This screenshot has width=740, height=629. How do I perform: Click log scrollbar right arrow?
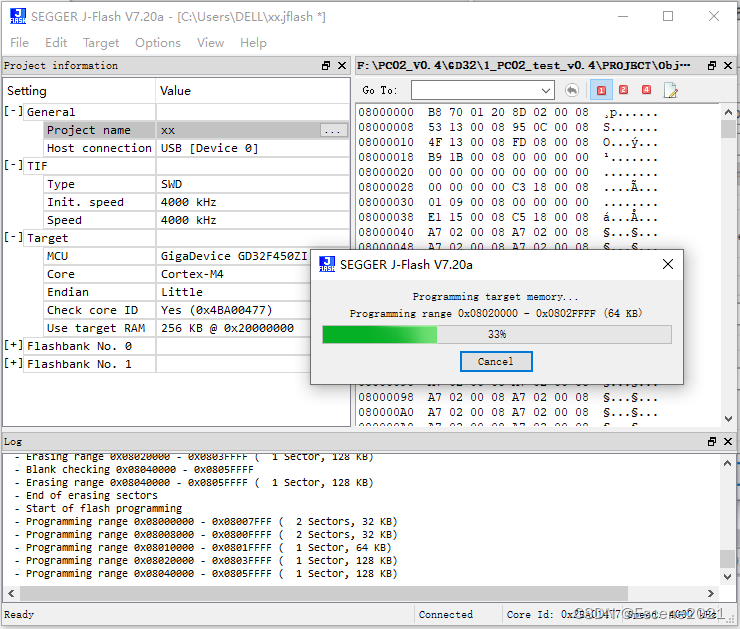(x=711, y=593)
